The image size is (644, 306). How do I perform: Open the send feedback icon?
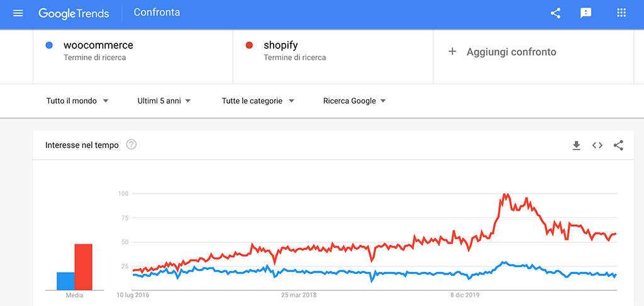point(586,13)
